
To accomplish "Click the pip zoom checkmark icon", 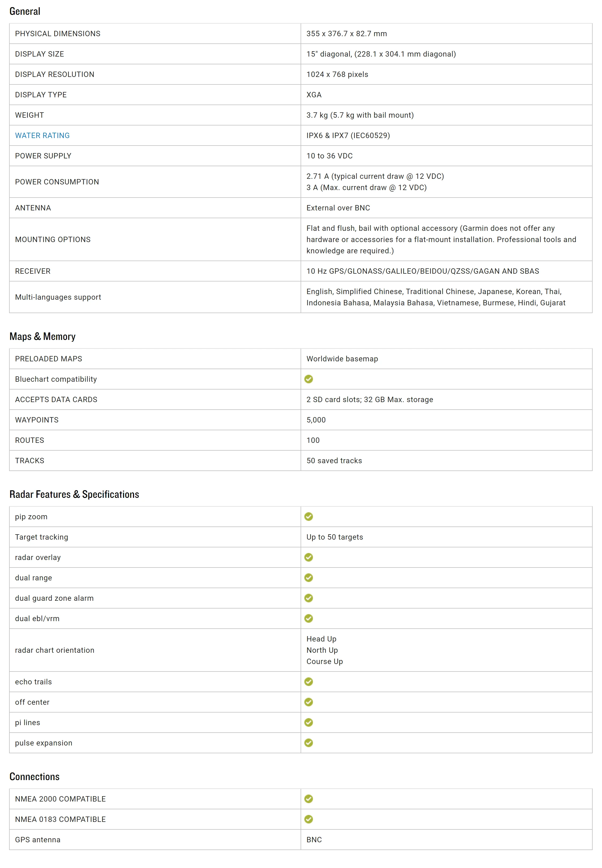I will coord(309,517).
